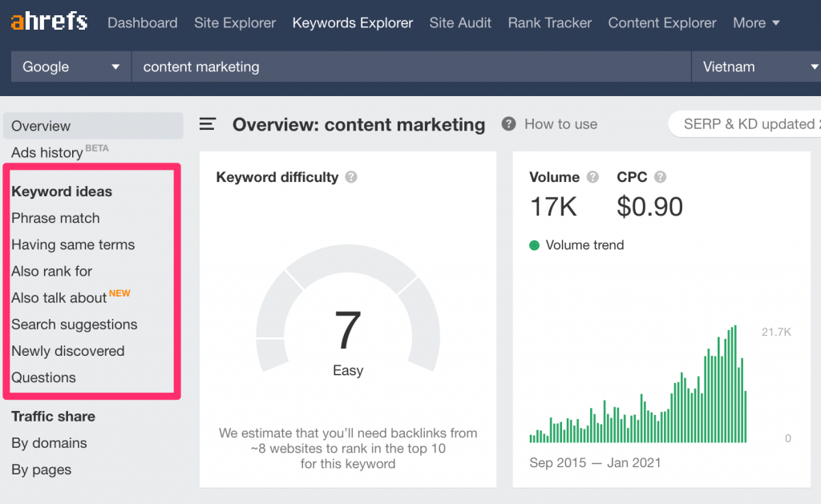Click the Traffic share section heading
Viewport: 821px width, 504px height.
tap(54, 417)
